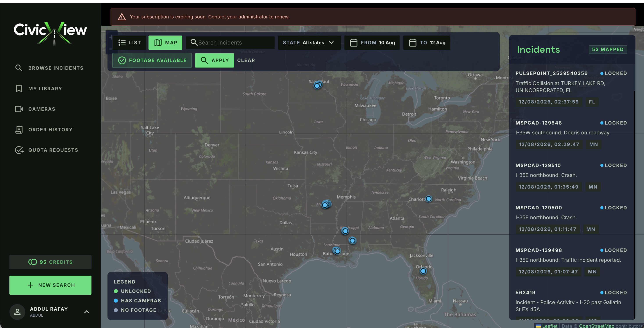Click the map marker near Charlotte
Viewport: 644px width, 328px height.
429,199
